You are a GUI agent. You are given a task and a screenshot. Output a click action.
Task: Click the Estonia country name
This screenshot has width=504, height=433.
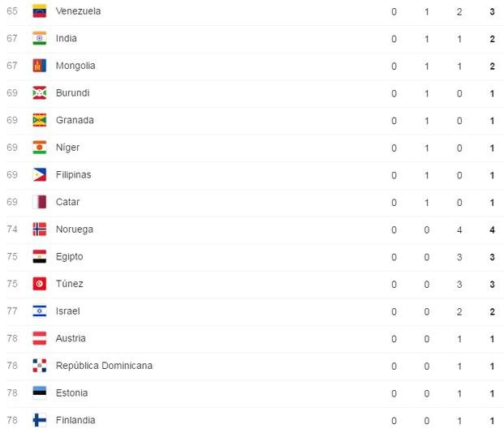pos(71,393)
